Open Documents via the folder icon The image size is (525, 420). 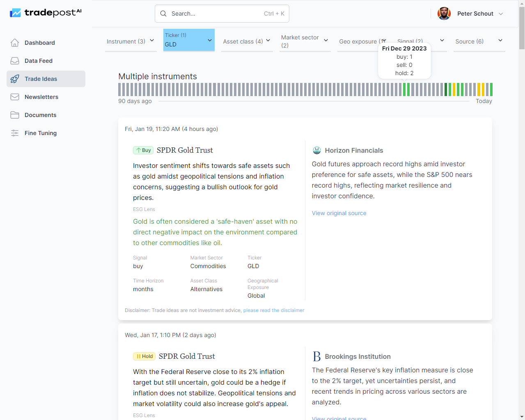click(15, 115)
